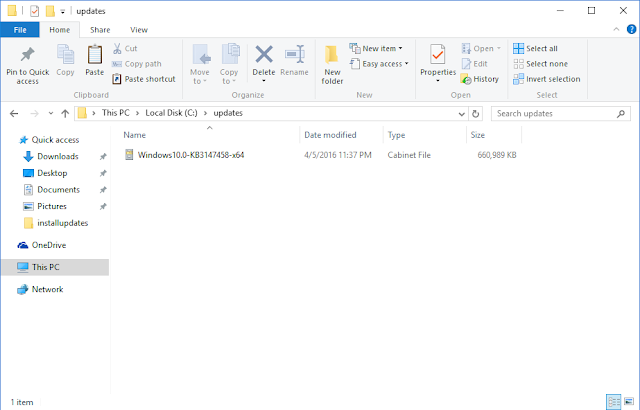
Task: Click Invert selection
Action: coord(547,79)
